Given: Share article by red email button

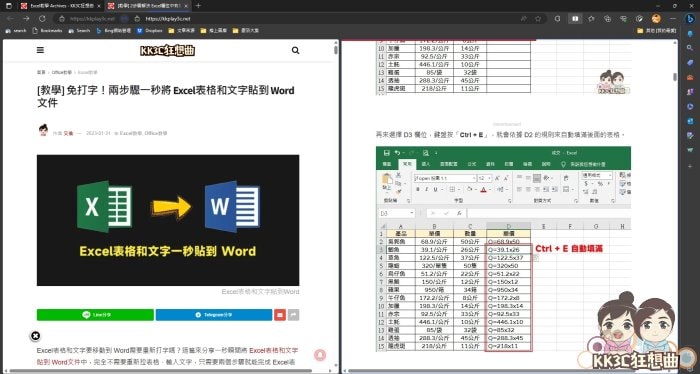Looking at the screenshot, I should point(280,315).
